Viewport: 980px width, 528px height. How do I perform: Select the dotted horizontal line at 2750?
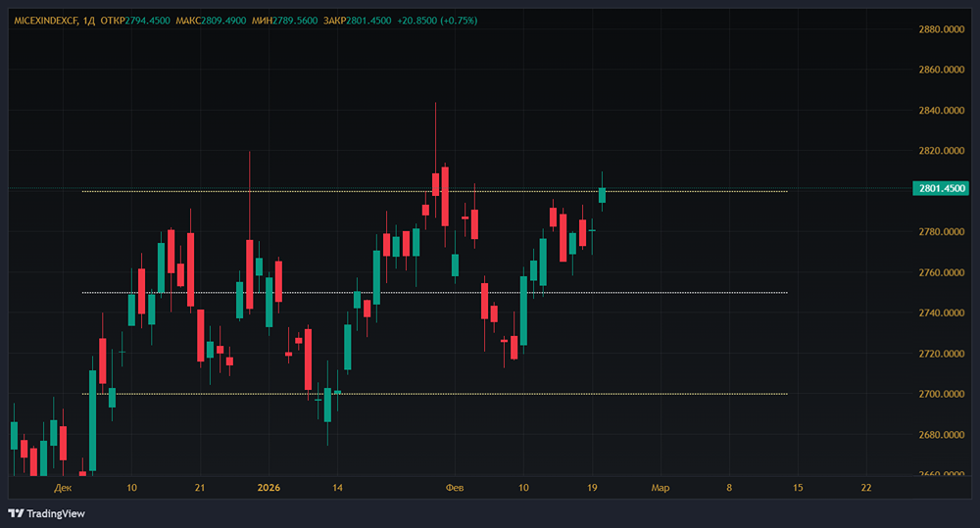click(434, 293)
